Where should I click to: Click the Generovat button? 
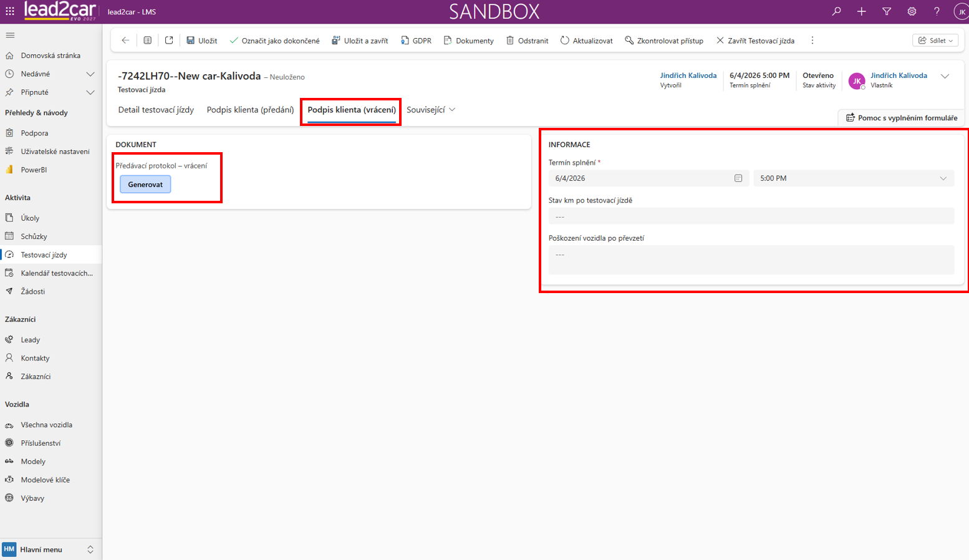tap(145, 185)
